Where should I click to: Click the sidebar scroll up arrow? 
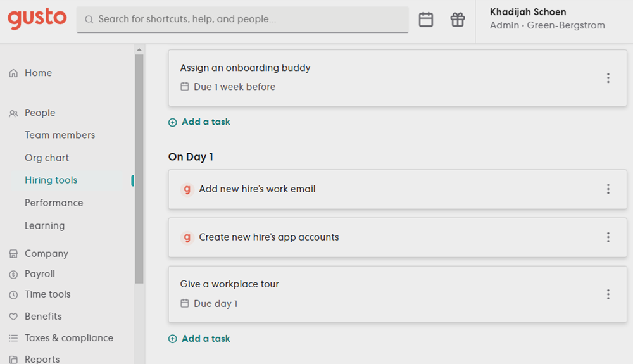139,49
